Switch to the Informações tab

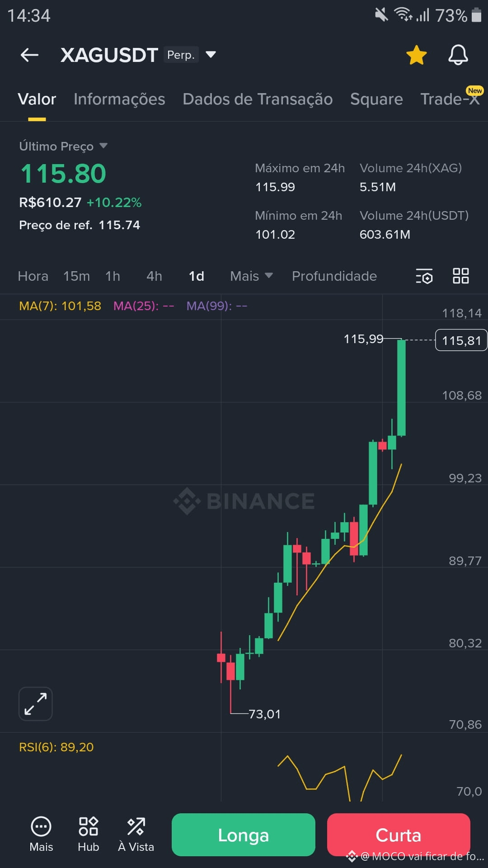point(119,99)
